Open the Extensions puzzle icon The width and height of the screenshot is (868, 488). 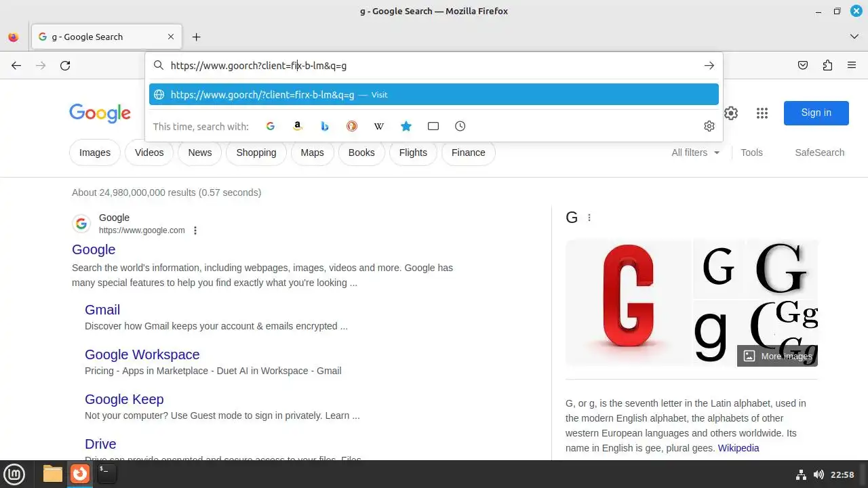click(x=827, y=66)
